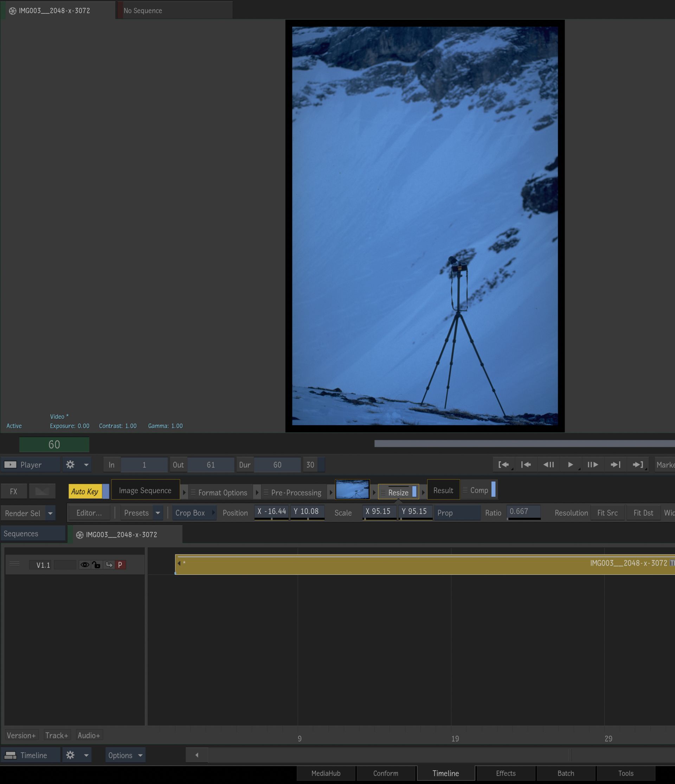Go to the In mark
This screenshot has height=784, width=675.
coord(503,465)
